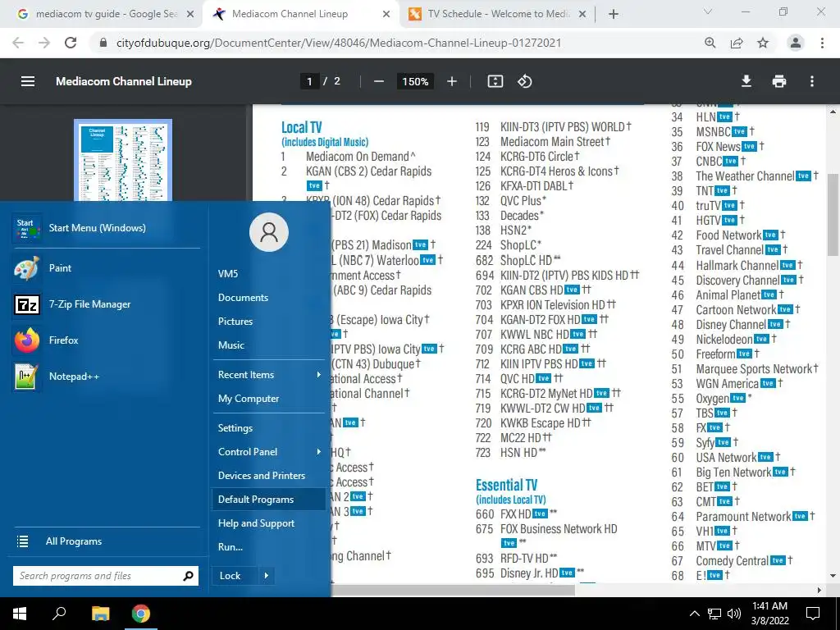Launch 7-Zip File Manager

coord(107,304)
